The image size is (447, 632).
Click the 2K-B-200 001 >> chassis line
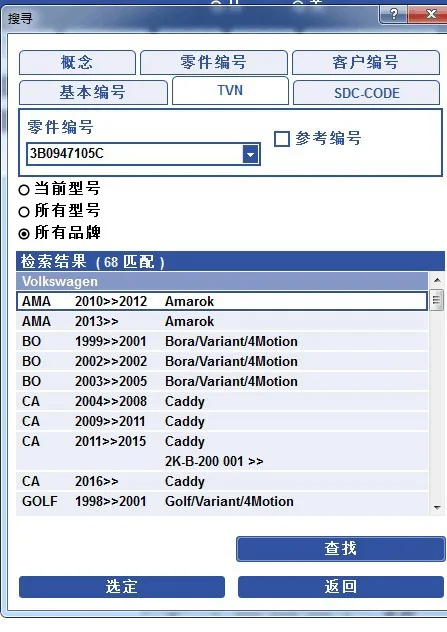click(214, 461)
